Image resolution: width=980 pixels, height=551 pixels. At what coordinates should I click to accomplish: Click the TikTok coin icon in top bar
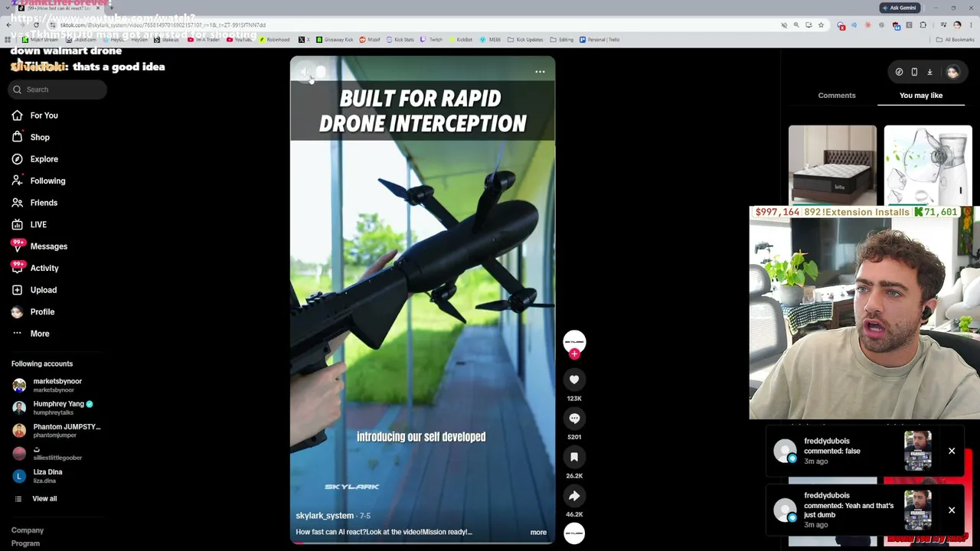pos(899,72)
